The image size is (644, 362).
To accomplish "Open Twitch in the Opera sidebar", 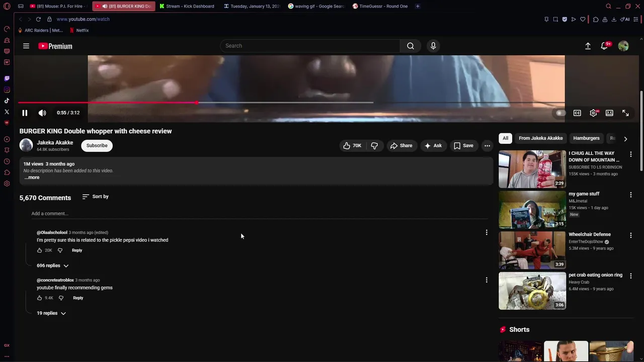I will [x=7, y=78].
